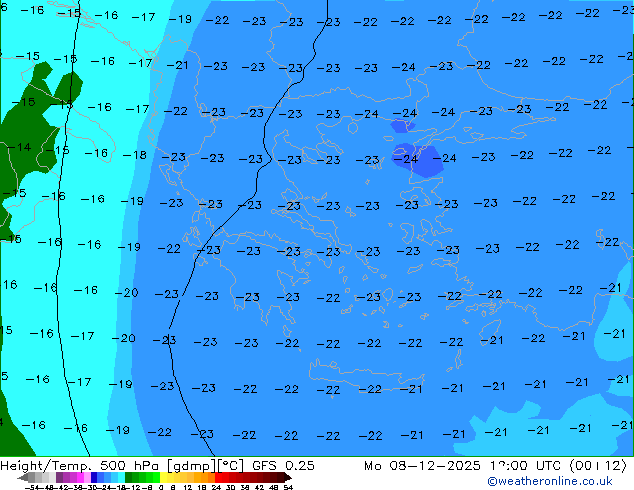Pick the cyan swatch in the colour scale

(x=122, y=478)
